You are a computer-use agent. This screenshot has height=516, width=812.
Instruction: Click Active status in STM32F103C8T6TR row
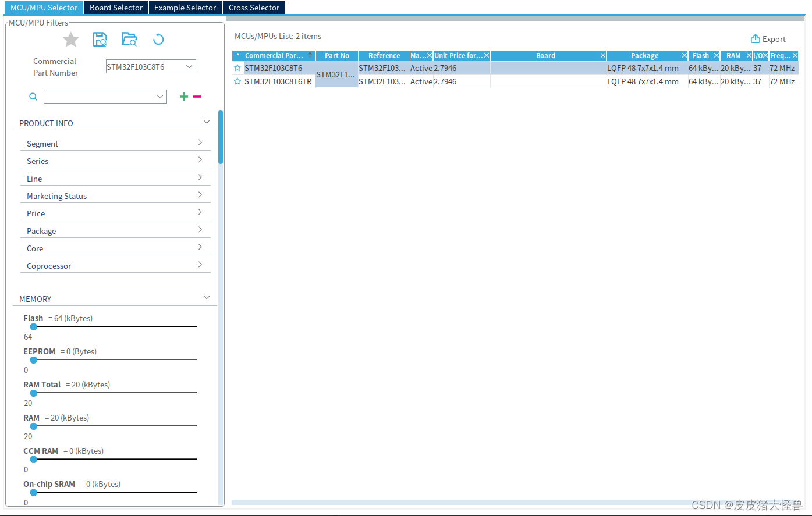click(x=421, y=81)
